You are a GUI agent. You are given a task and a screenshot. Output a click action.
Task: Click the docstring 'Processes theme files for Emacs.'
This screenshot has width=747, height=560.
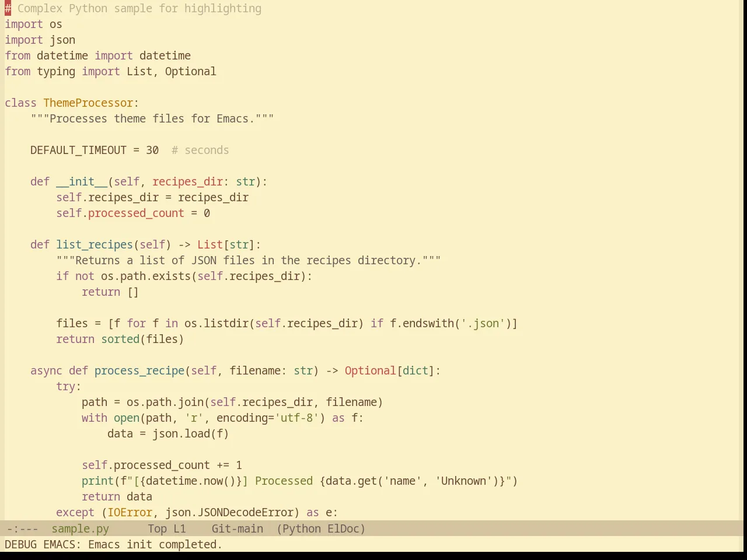point(152,118)
